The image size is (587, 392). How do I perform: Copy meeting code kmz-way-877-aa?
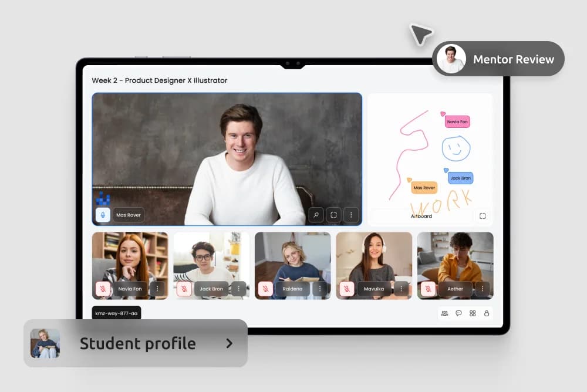point(116,313)
